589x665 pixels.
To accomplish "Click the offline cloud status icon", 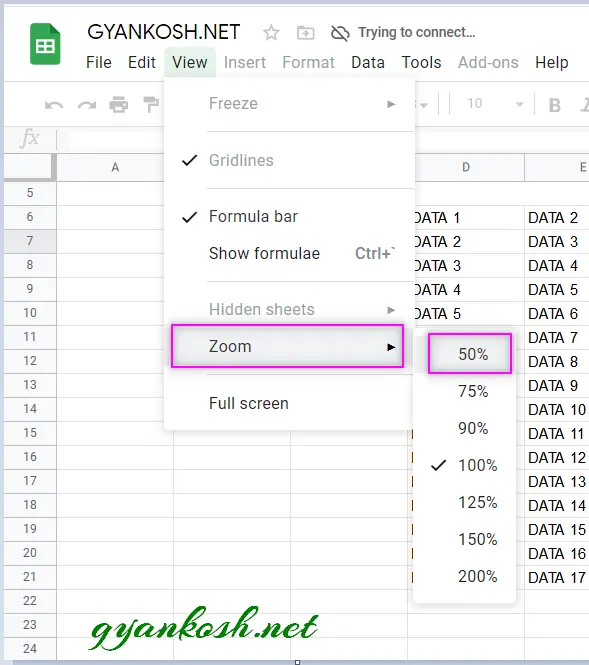I will (x=340, y=33).
